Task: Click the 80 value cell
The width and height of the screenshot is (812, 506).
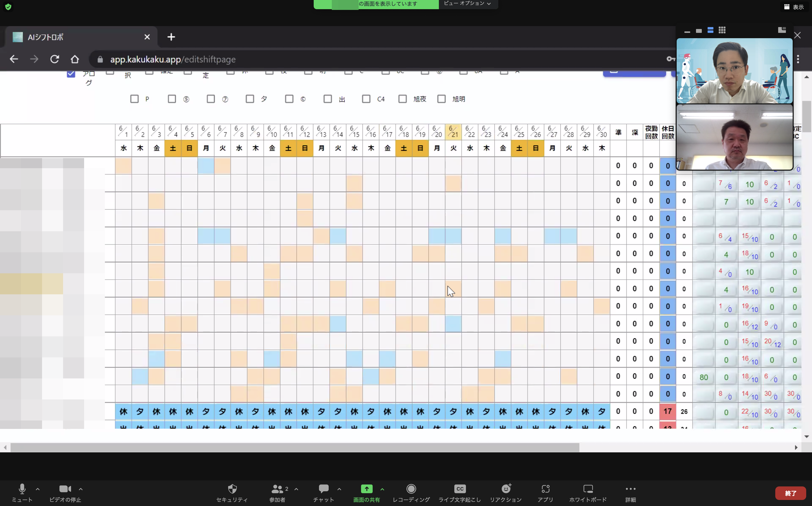Action: (703, 377)
